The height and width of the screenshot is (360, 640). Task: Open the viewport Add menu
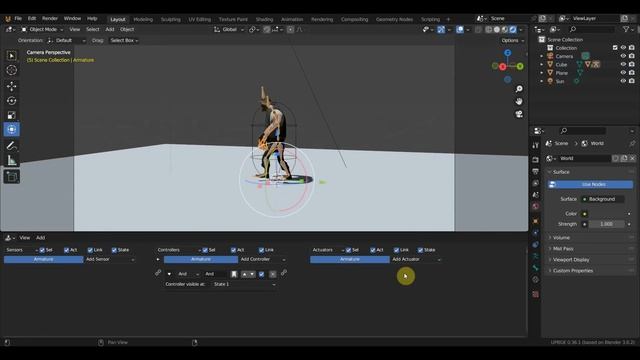click(109, 29)
